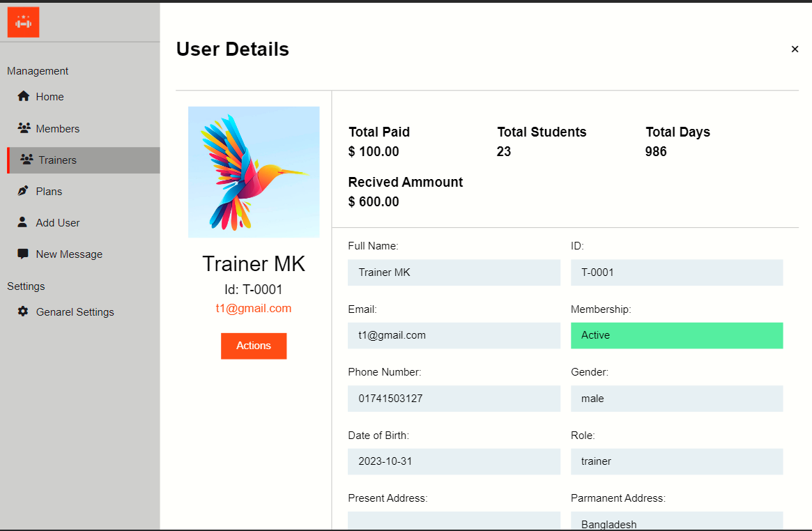The image size is (812, 531).
Task: Click the 'Membership:' label
Action: pyautogui.click(x=601, y=309)
